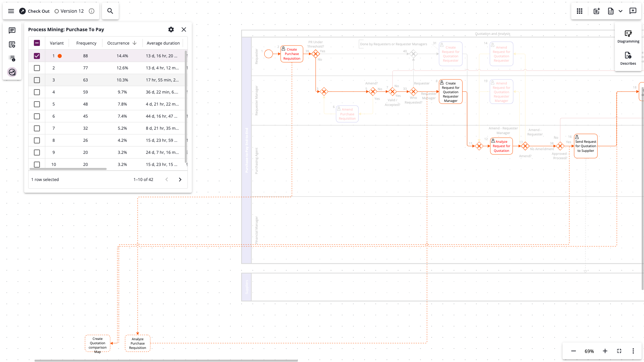Zoom out using the minus control
Image resolution: width=644 pixels, height=362 pixels.
point(574,351)
